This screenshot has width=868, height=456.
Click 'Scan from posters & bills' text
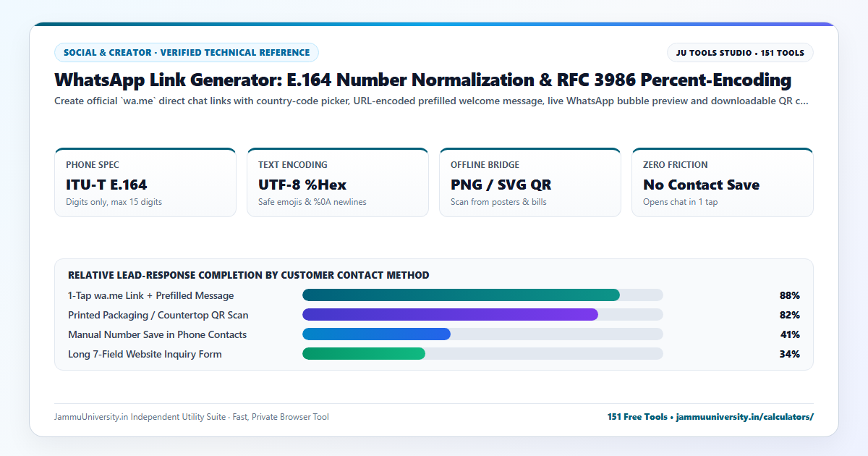pyautogui.click(x=498, y=202)
